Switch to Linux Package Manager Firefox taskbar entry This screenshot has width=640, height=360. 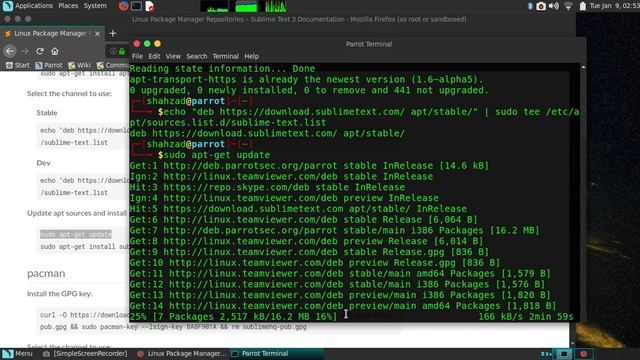coord(181,353)
